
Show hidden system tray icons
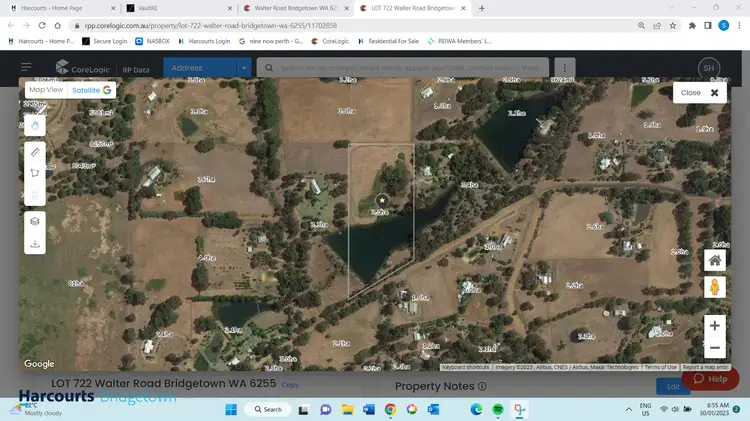point(629,410)
